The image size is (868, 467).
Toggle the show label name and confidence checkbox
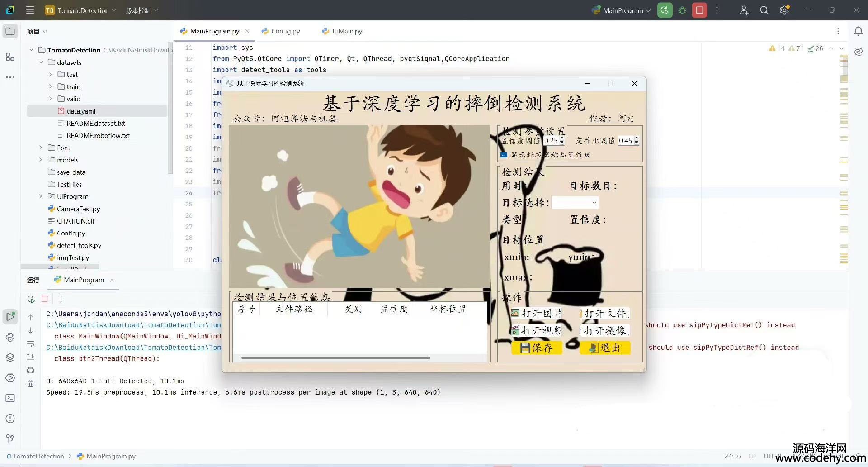(504, 155)
